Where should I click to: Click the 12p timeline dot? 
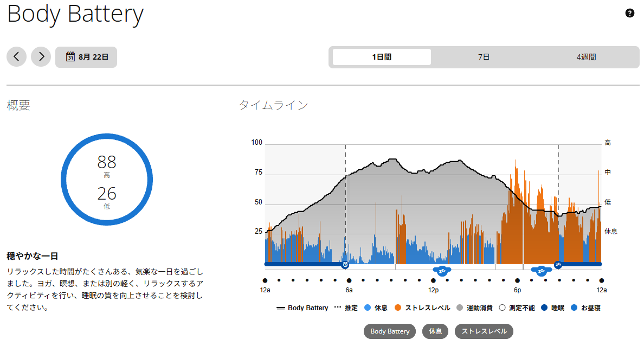click(x=433, y=281)
